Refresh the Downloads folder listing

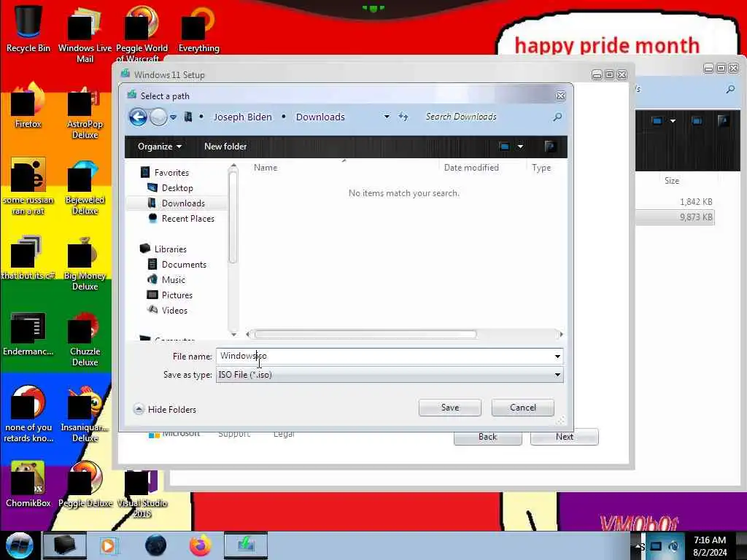pyautogui.click(x=403, y=117)
